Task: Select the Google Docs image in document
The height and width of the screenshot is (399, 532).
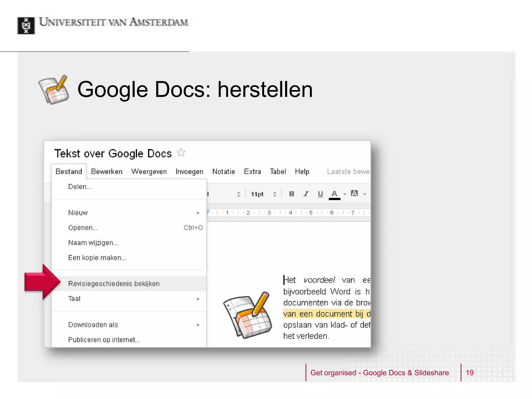Action: [248, 315]
